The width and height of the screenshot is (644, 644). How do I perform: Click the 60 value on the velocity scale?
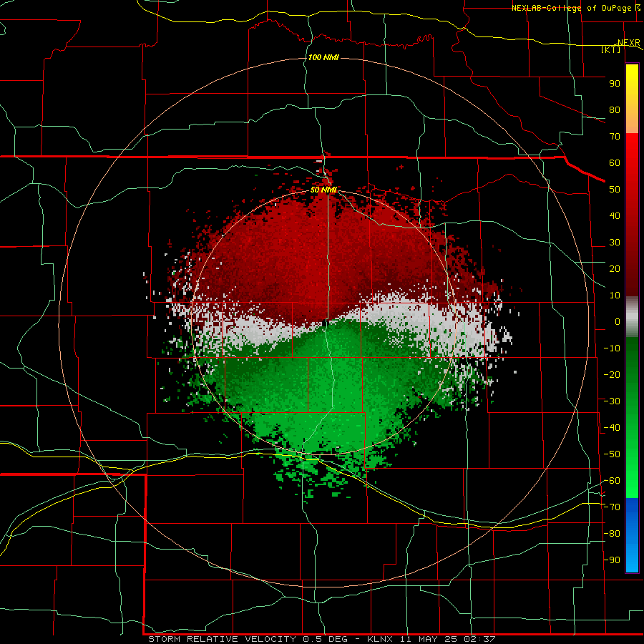(x=615, y=162)
